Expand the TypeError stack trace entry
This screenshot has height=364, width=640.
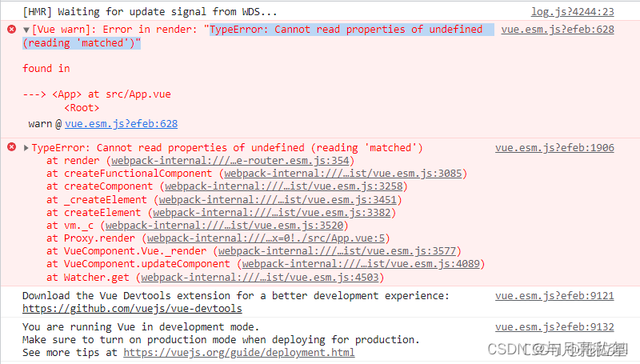(x=26, y=148)
